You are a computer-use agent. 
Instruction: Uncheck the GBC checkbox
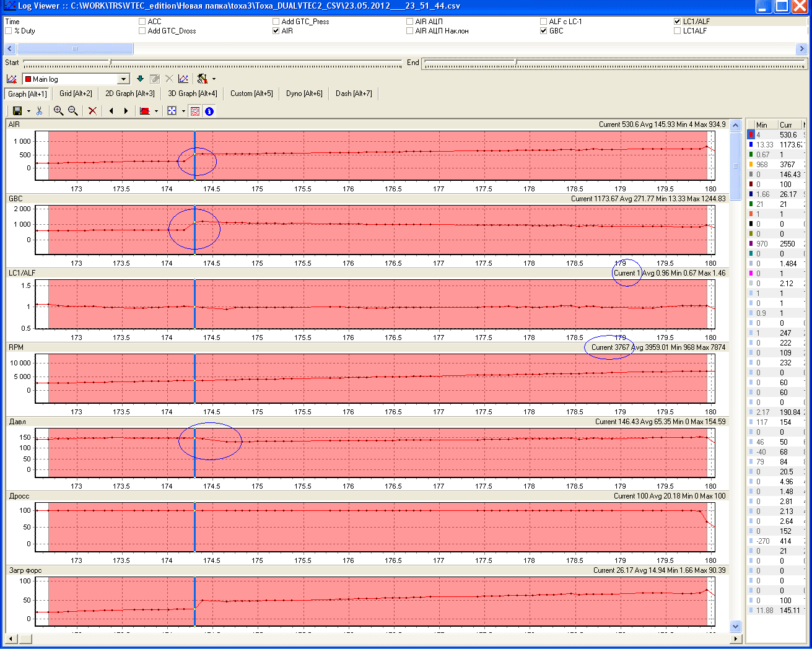point(544,31)
